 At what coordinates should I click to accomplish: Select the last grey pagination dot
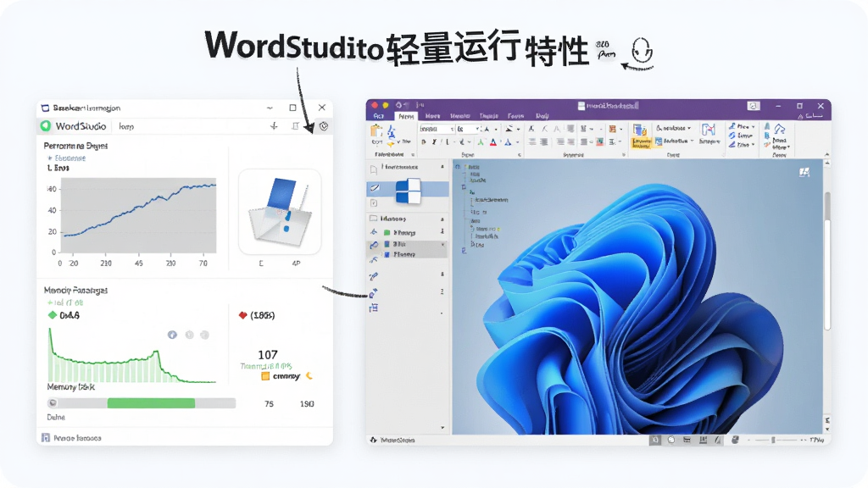click(x=204, y=335)
